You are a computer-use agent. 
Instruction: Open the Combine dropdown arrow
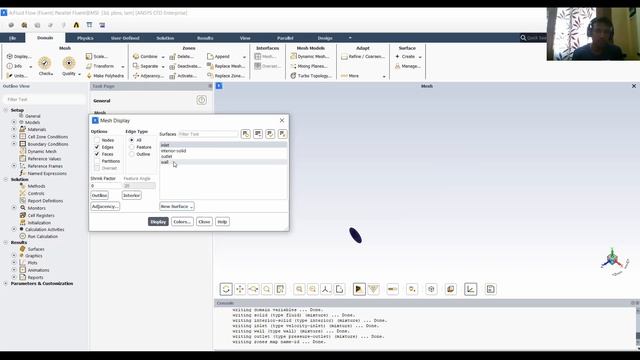pos(163,57)
